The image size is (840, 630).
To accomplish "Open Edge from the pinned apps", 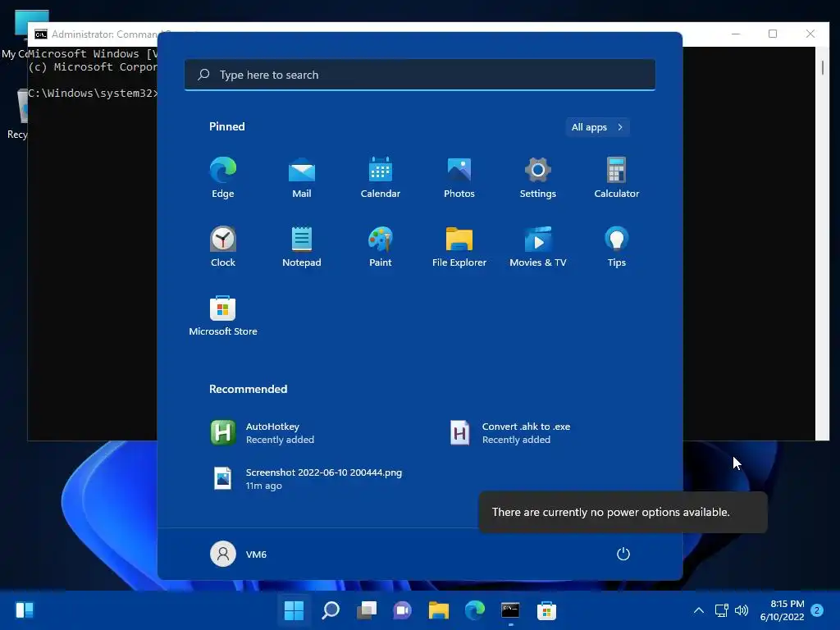I will [x=223, y=178].
